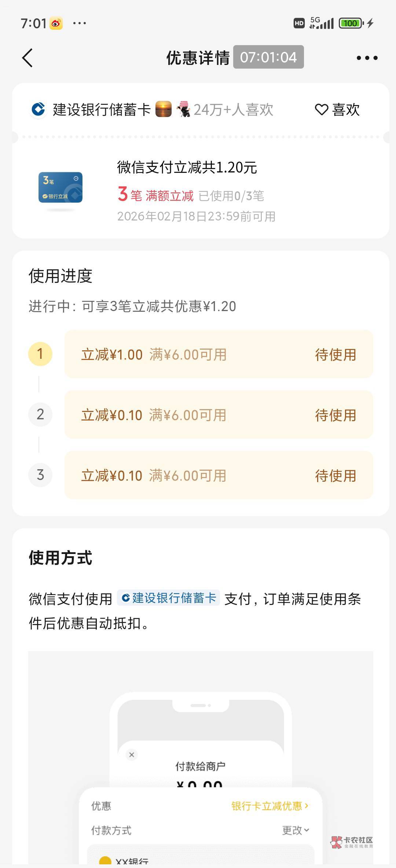Tap the HD status icon
The width and height of the screenshot is (396, 868).
click(299, 23)
